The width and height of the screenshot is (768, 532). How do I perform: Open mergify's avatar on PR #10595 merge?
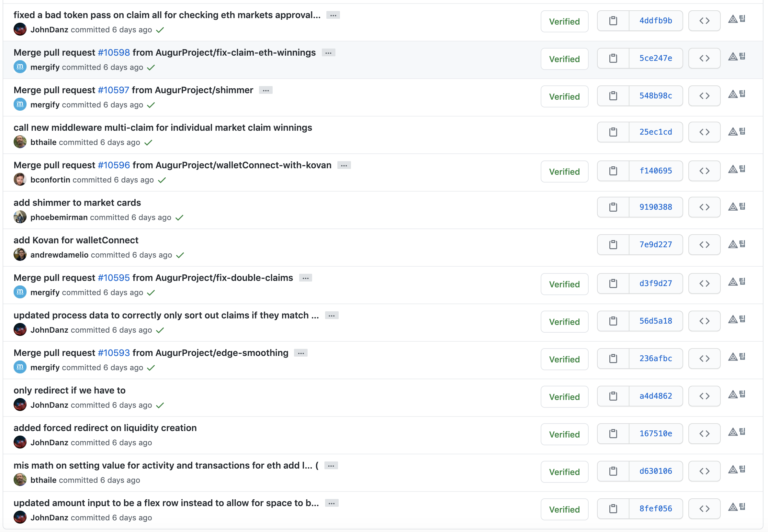click(20, 292)
